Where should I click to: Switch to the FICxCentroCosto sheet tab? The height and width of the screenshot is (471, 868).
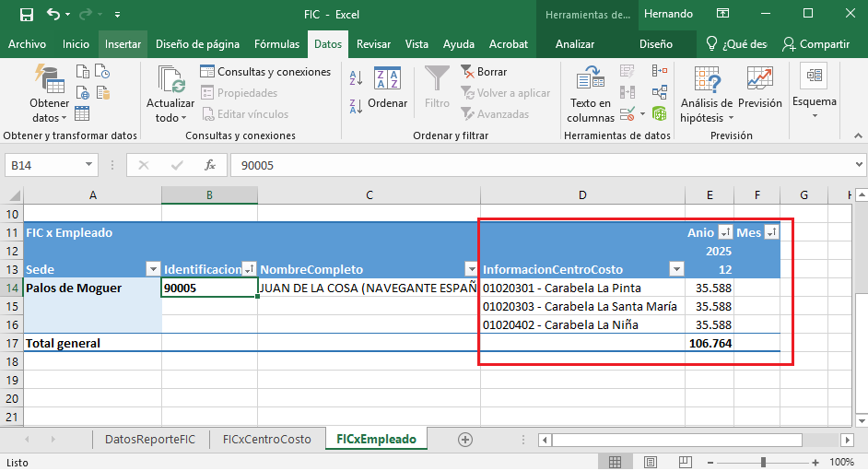coord(266,440)
